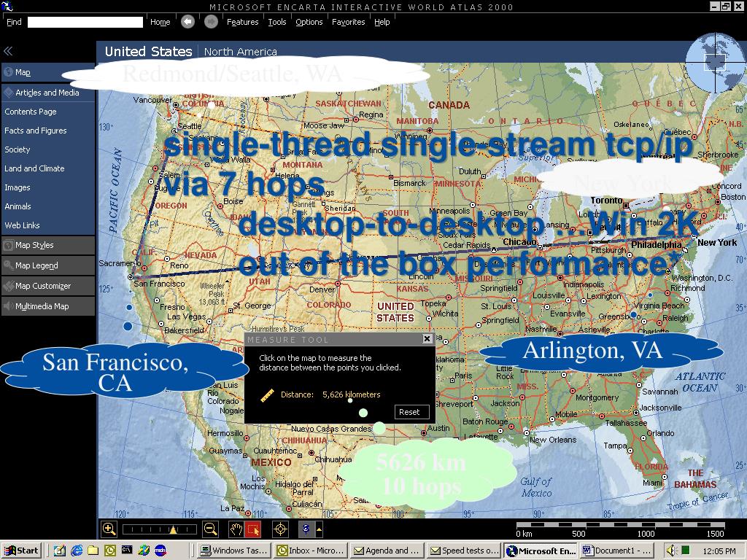Screen dimensions: 747x560
Task: Go forward with the right arrow button
Action: 211,22
